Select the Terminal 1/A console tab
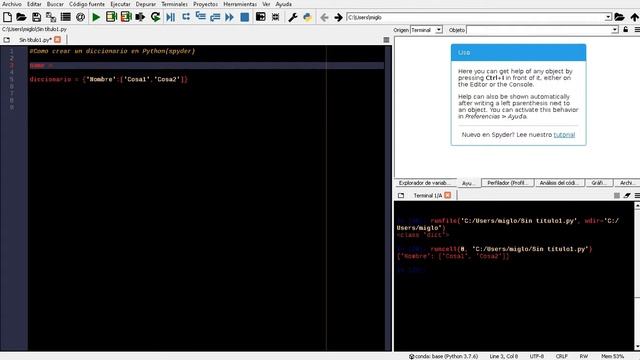Viewport: 640px width, 360px height. [427, 196]
